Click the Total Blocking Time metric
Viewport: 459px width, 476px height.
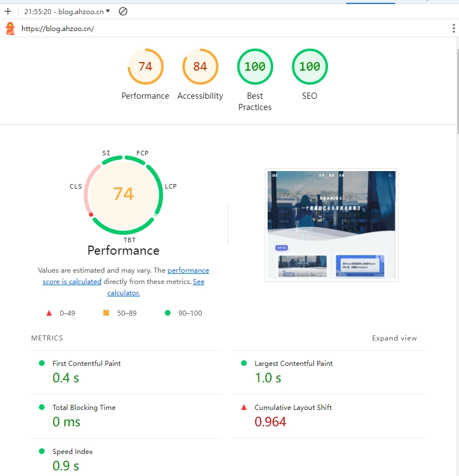[84, 408]
